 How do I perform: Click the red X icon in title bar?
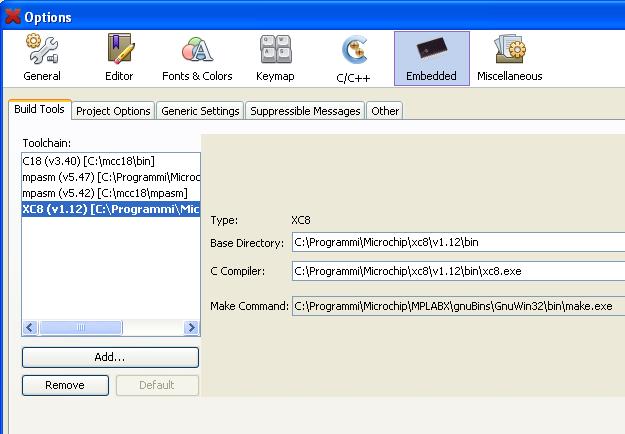pos(12,15)
